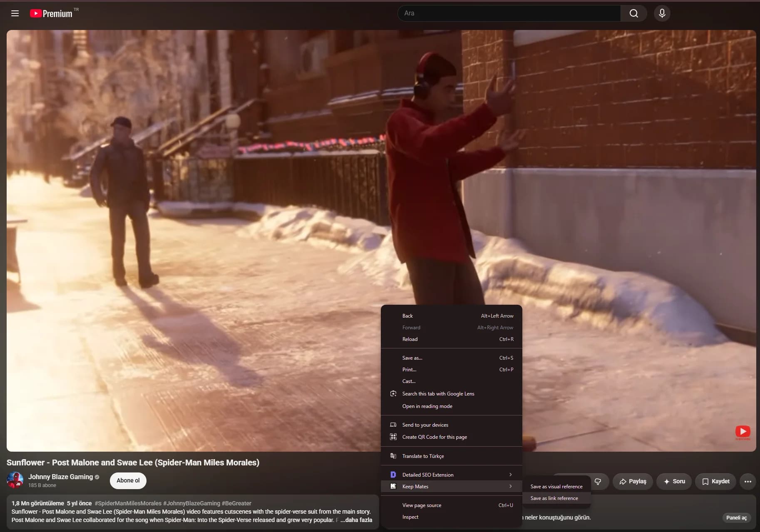Choose Save as visual reference
The height and width of the screenshot is (532, 760).
pos(556,487)
